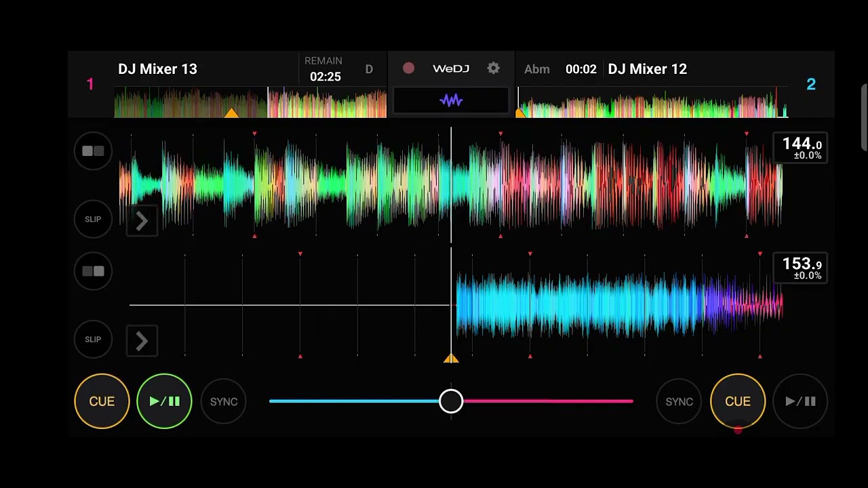Image resolution: width=868 pixels, height=488 pixels.
Task: Open track title DJ Mixer 13
Action: 157,69
